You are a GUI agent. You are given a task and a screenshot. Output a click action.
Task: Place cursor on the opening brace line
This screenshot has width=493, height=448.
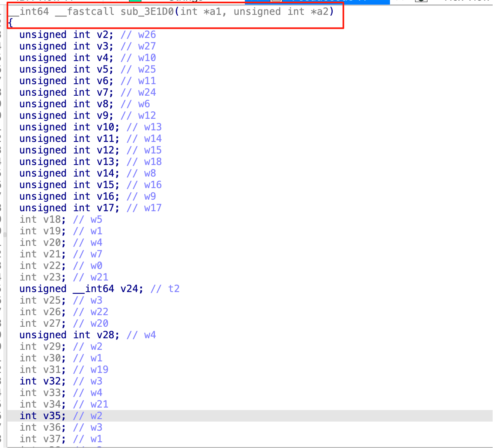click(10, 23)
